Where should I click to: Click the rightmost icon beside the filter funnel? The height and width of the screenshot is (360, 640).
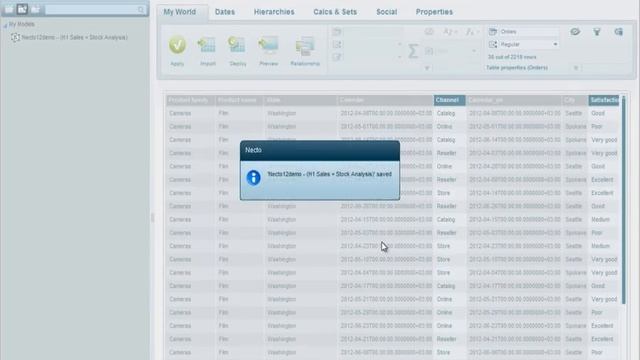coord(618,31)
